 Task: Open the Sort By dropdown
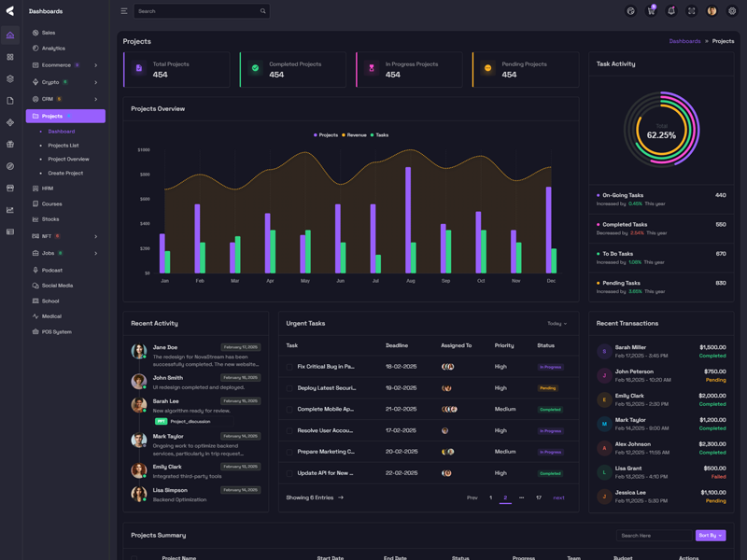coord(710,536)
